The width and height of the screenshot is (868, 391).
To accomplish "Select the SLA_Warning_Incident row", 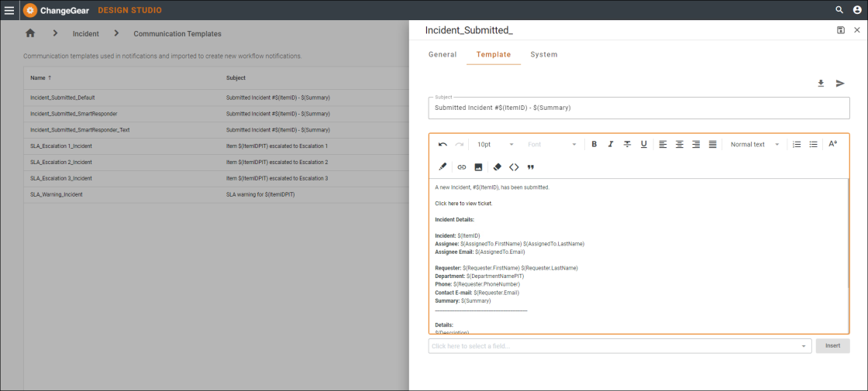I will (x=216, y=194).
